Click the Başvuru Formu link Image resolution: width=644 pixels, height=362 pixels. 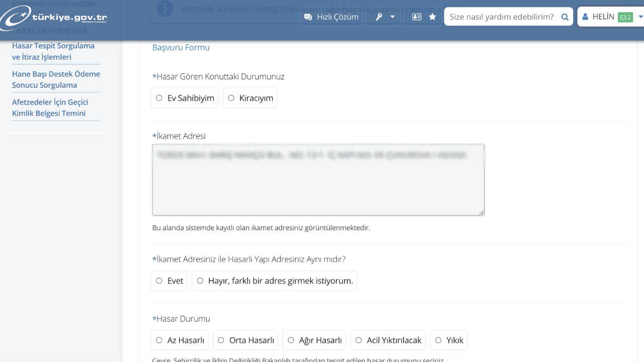(181, 47)
